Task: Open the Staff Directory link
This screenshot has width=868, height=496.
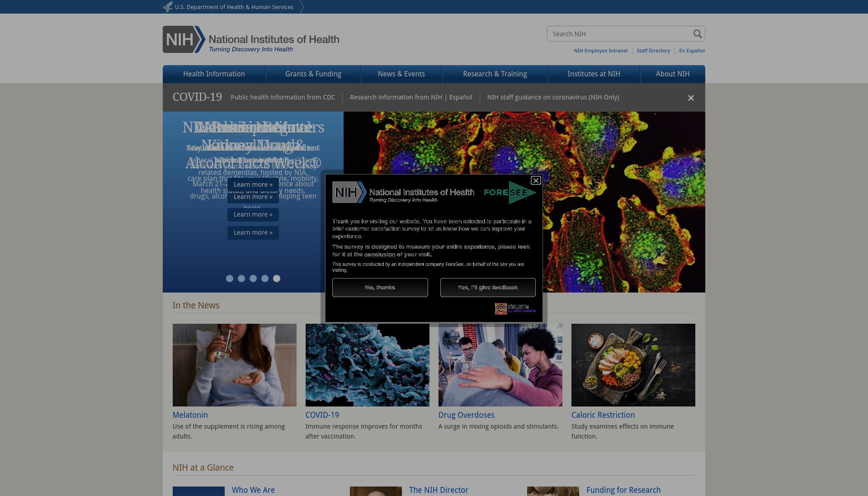Action: [653, 51]
